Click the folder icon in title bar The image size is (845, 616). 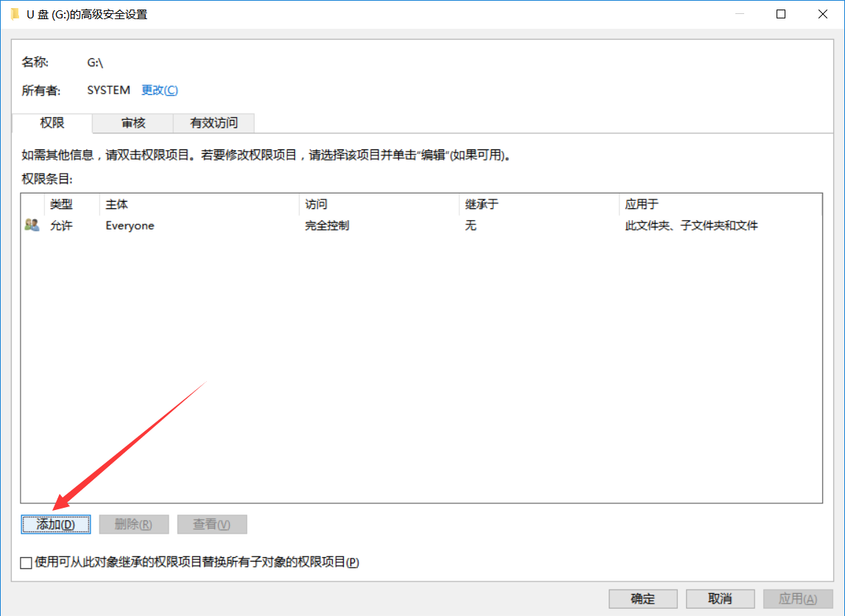(15, 13)
